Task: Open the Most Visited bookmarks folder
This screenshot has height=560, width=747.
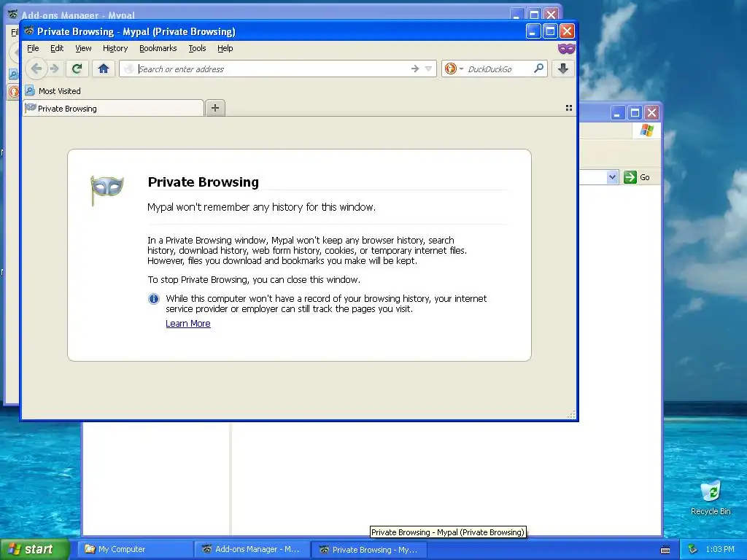Action: (x=53, y=90)
